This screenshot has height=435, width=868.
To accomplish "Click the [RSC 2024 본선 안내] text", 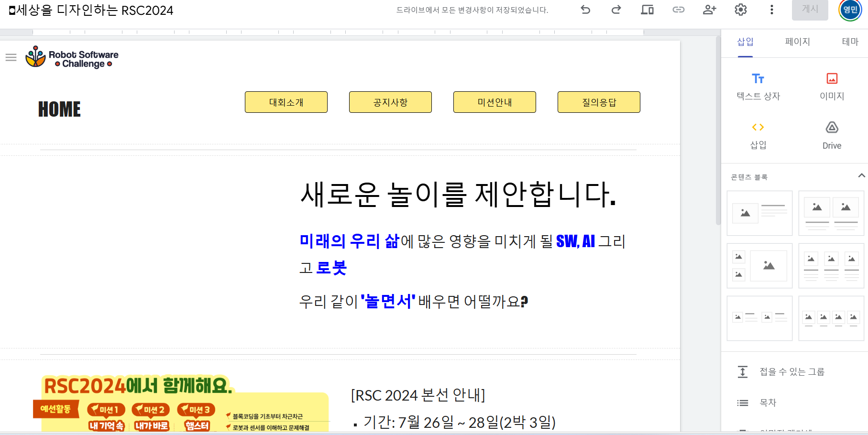I will 418,395.
